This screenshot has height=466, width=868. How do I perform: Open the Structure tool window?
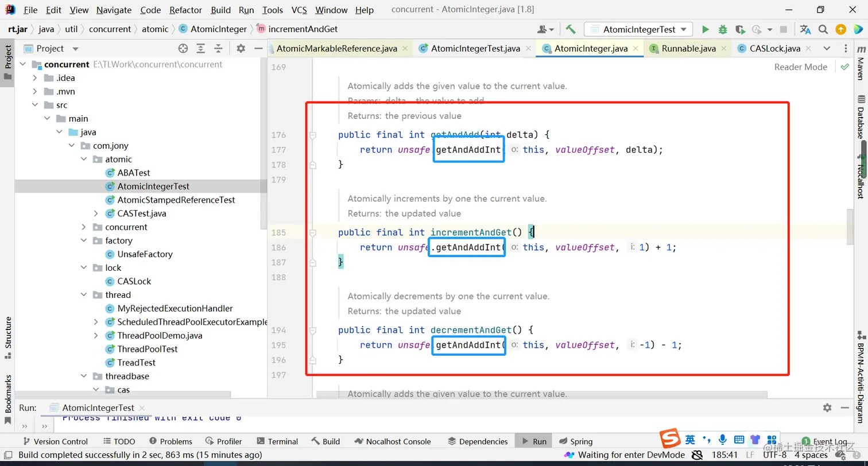(8, 338)
